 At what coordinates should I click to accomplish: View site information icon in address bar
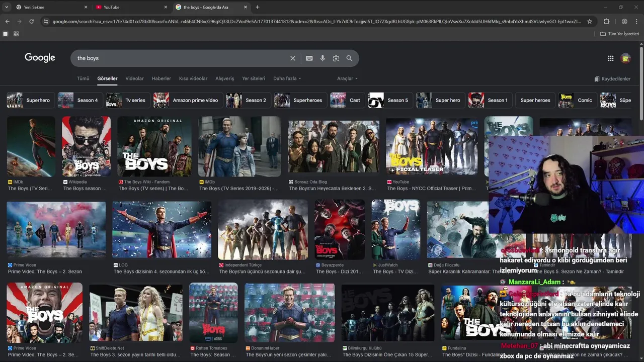click(46, 22)
